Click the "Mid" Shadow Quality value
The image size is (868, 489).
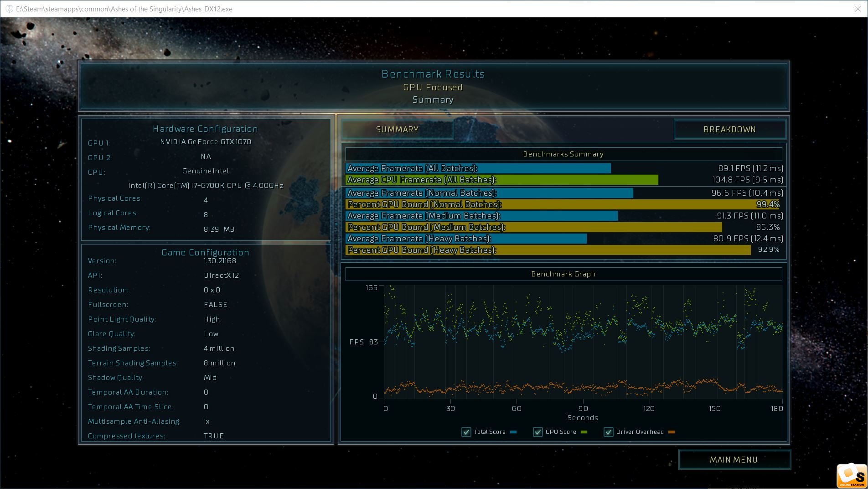[210, 378]
